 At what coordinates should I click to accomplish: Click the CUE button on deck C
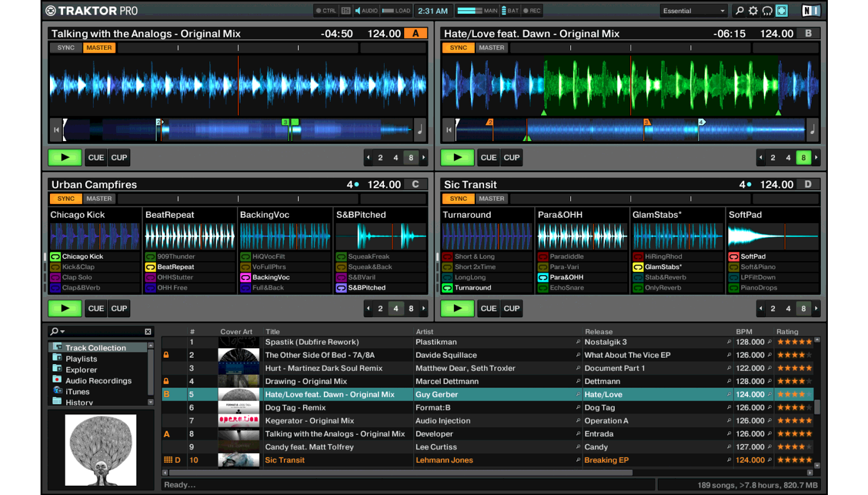[x=96, y=309]
